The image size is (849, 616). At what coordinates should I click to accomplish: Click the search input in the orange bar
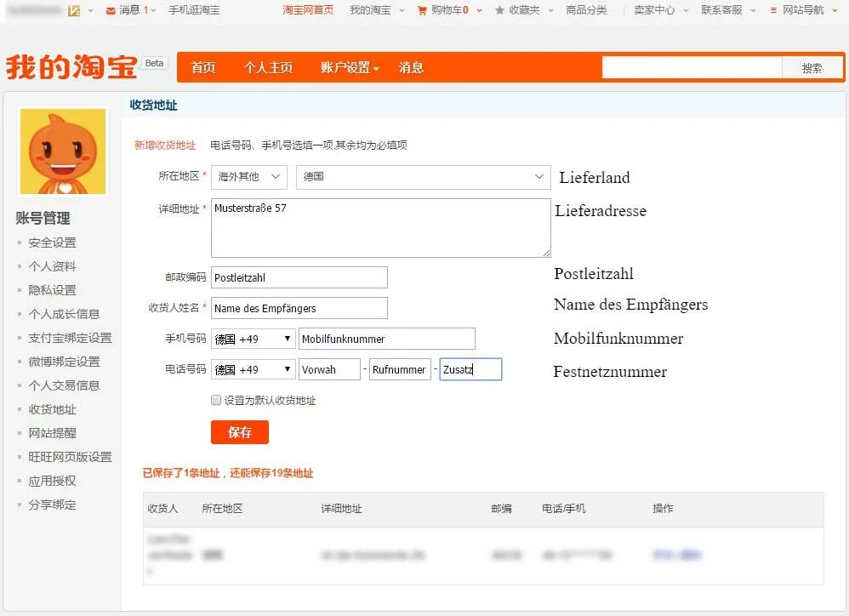tap(692, 68)
